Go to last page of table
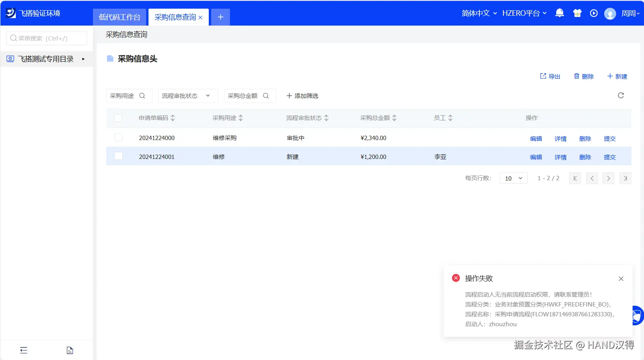The width and height of the screenshot is (644, 360). point(625,178)
